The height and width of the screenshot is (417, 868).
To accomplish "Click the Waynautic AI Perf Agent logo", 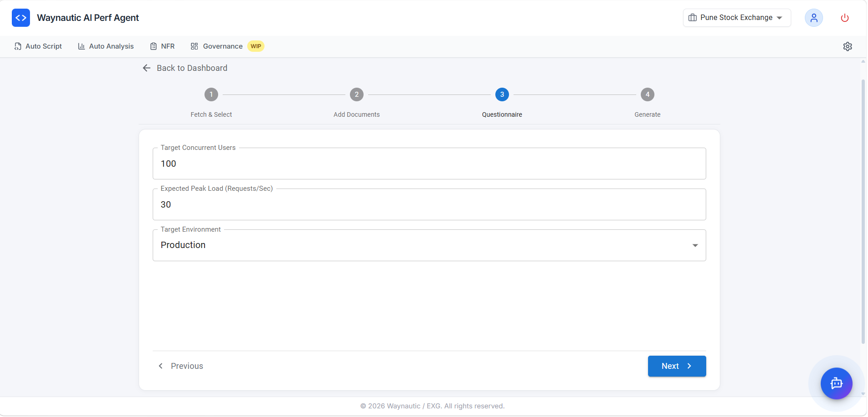I will pyautogui.click(x=75, y=18).
